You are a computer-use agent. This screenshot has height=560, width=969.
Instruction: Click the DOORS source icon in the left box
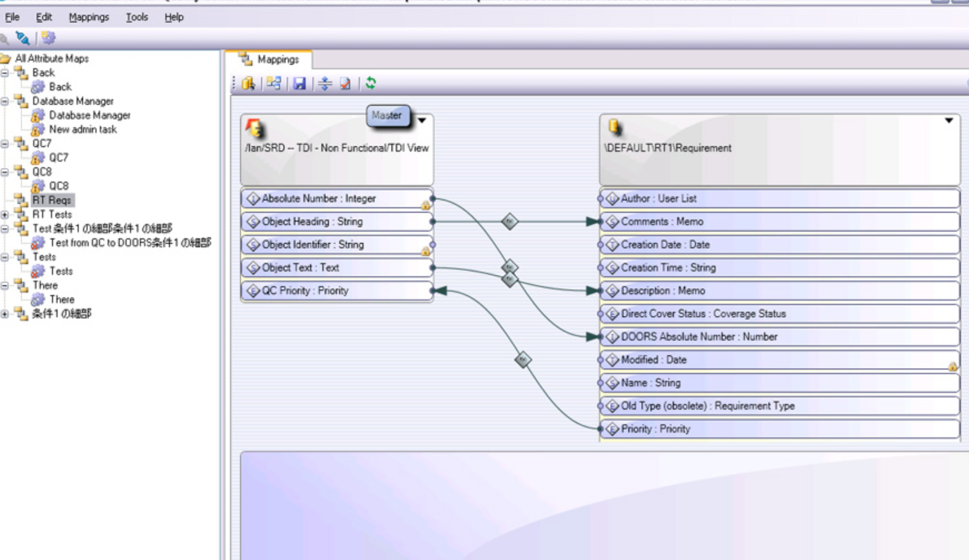click(x=254, y=128)
